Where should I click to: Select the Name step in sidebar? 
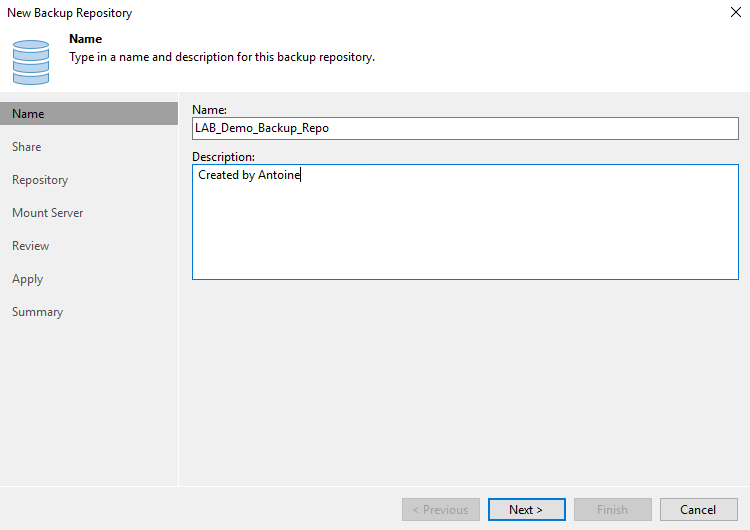pos(89,114)
